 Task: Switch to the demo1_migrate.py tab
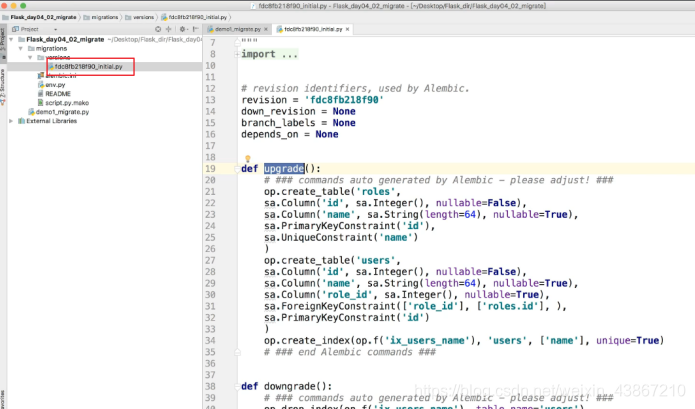[x=238, y=29]
